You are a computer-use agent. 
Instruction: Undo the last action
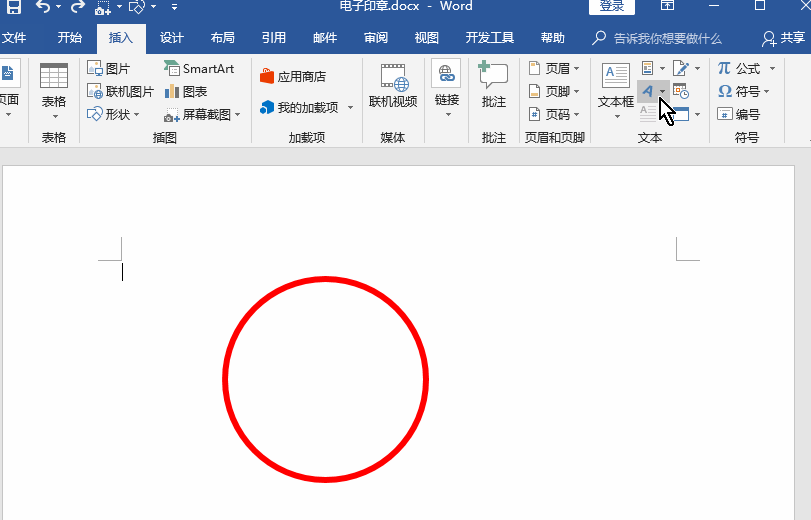(x=43, y=7)
